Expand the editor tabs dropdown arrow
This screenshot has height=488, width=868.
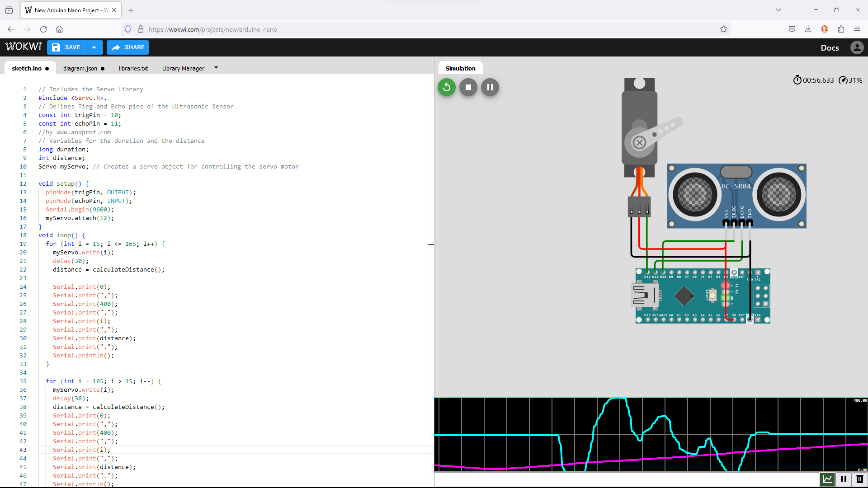(x=216, y=68)
